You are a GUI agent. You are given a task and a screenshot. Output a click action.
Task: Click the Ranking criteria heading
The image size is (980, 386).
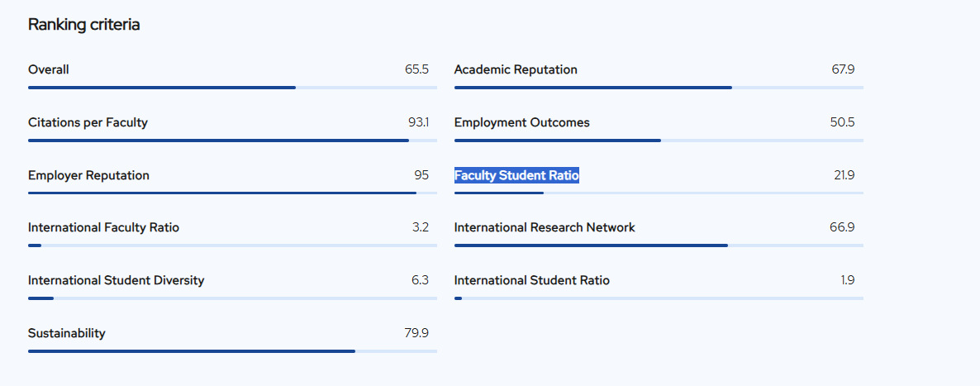83,25
